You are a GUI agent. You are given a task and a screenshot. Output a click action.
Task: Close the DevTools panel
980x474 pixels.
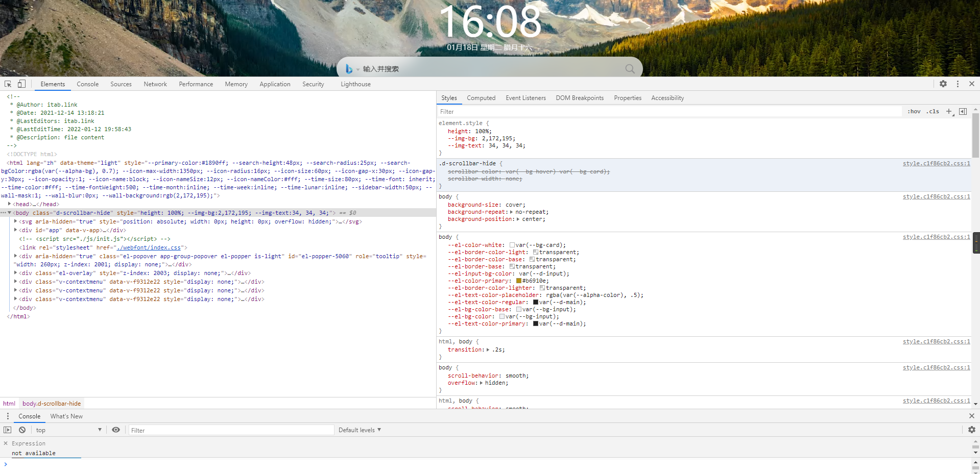972,84
